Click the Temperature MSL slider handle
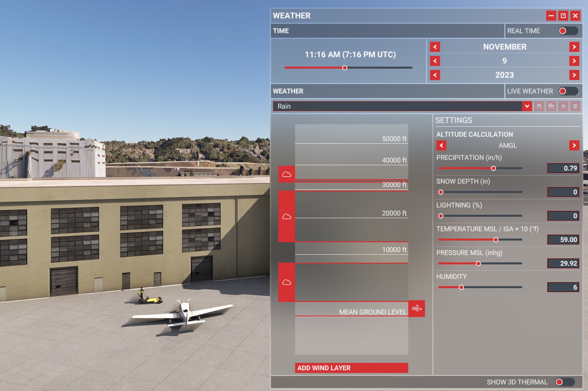Image resolution: width=588 pixels, height=391 pixels. 496,240
